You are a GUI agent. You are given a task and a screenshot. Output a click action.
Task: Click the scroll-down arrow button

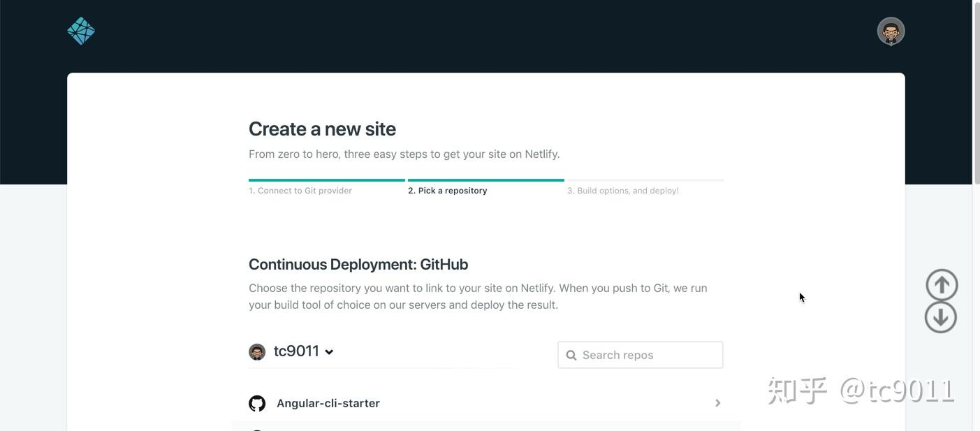(941, 317)
